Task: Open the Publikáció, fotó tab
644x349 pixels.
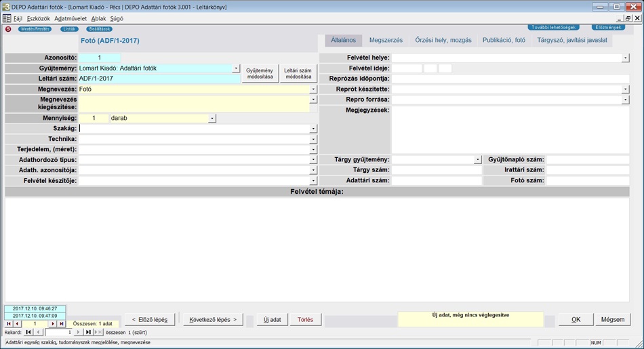Action: [x=504, y=41]
